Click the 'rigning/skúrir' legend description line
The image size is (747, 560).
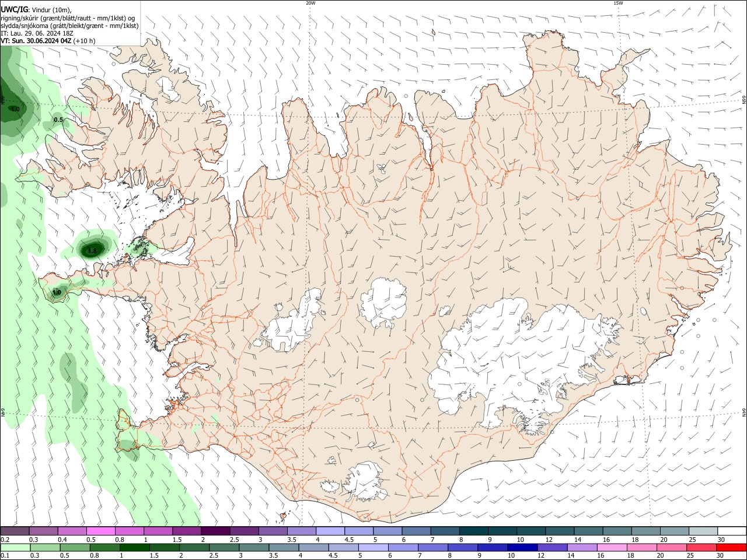(67, 18)
